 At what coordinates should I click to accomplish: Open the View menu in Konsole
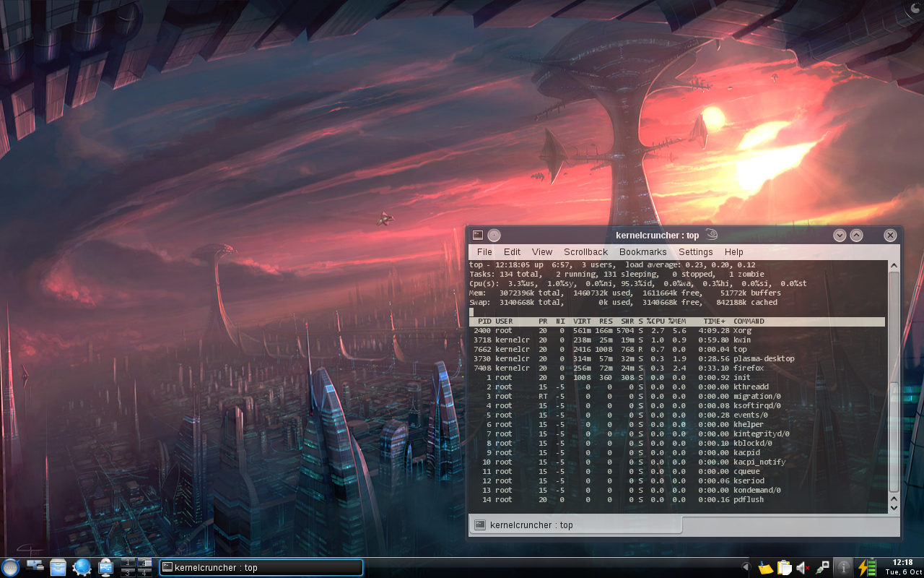click(542, 252)
